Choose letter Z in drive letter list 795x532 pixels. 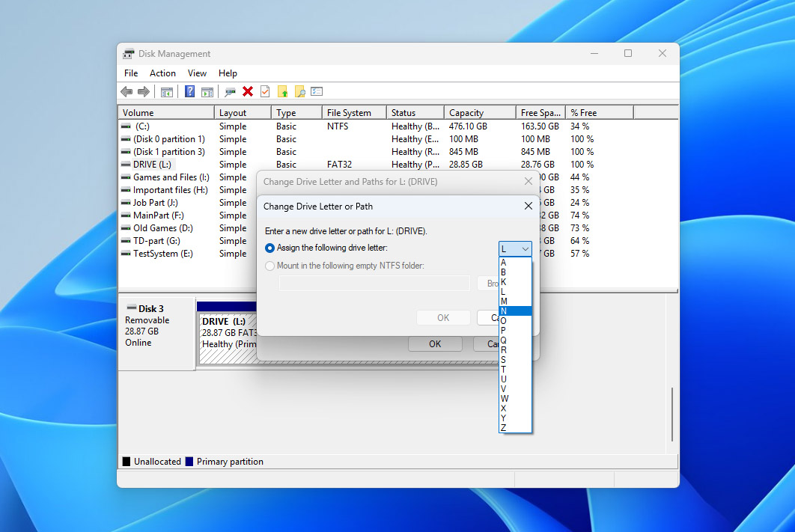point(515,428)
